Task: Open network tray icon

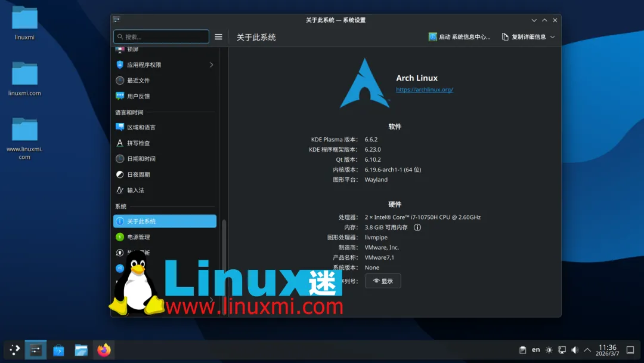Action: [562, 350]
